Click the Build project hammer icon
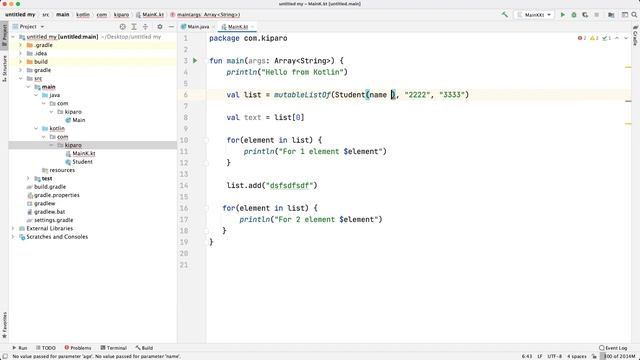This screenshot has width=640, height=360. tap(505, 15)
